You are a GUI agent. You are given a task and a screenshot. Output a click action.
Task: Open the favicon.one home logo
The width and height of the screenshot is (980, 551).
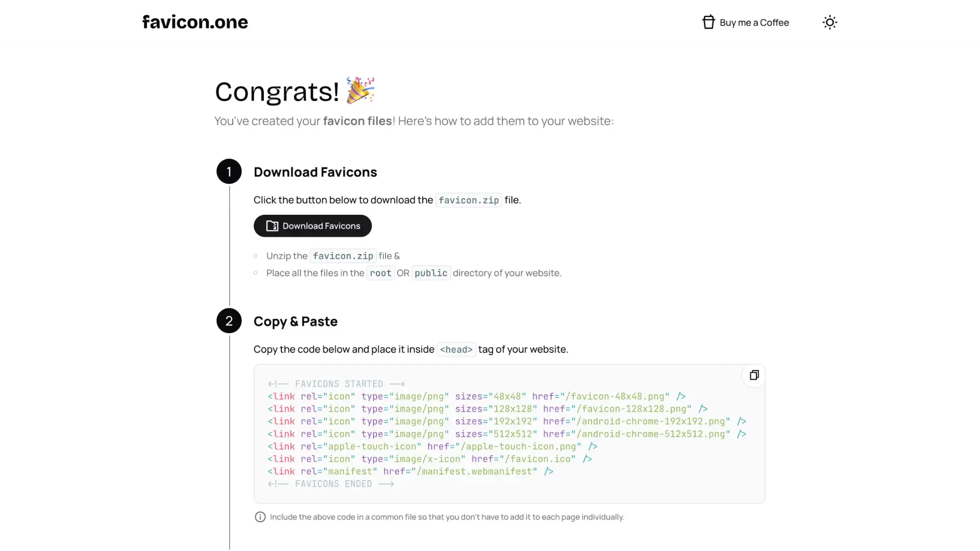(x=195, y=22)
